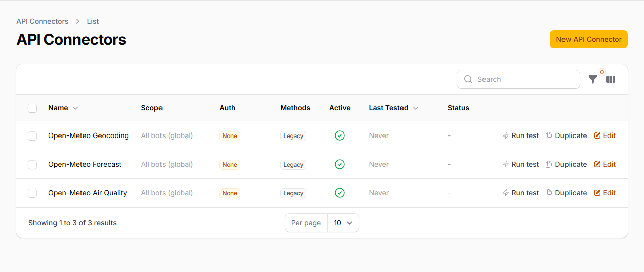Select the Open-Meteo Air Quality row checkbox

(x=32, y=193)
